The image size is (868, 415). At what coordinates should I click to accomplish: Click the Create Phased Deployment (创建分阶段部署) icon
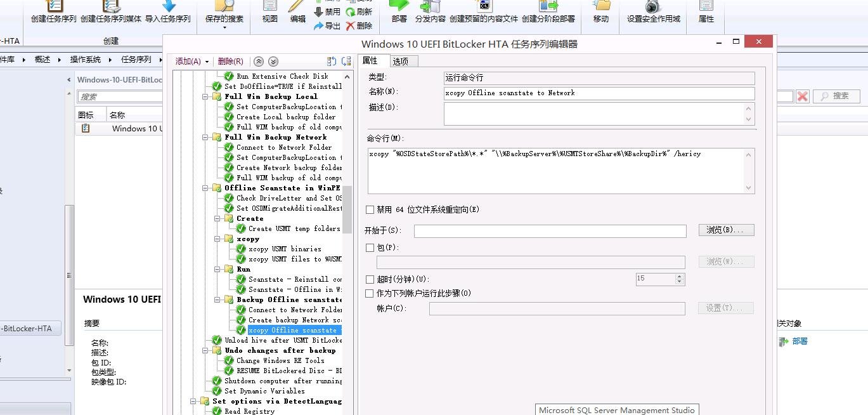pyautogui.click(x=548, y=12)
